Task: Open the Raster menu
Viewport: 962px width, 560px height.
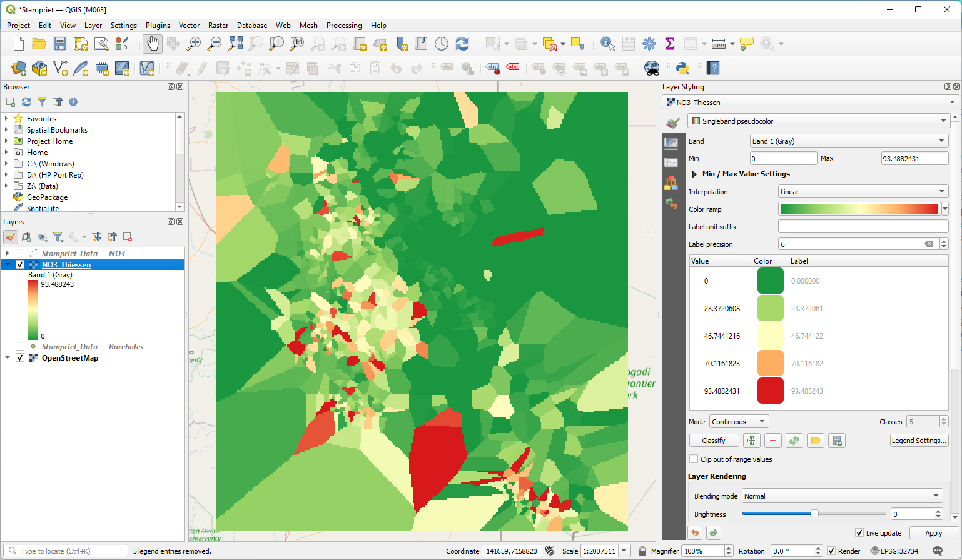Action: 218,26
